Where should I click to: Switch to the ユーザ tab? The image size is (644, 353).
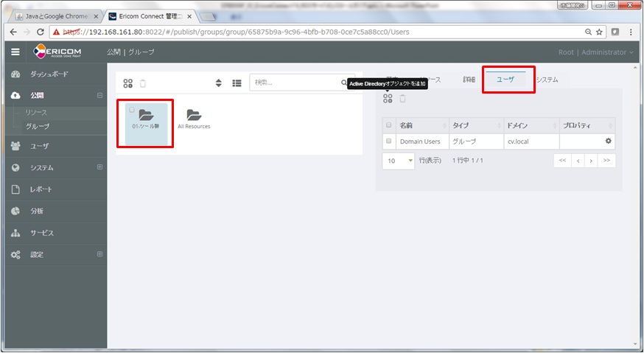pos(505,79)
